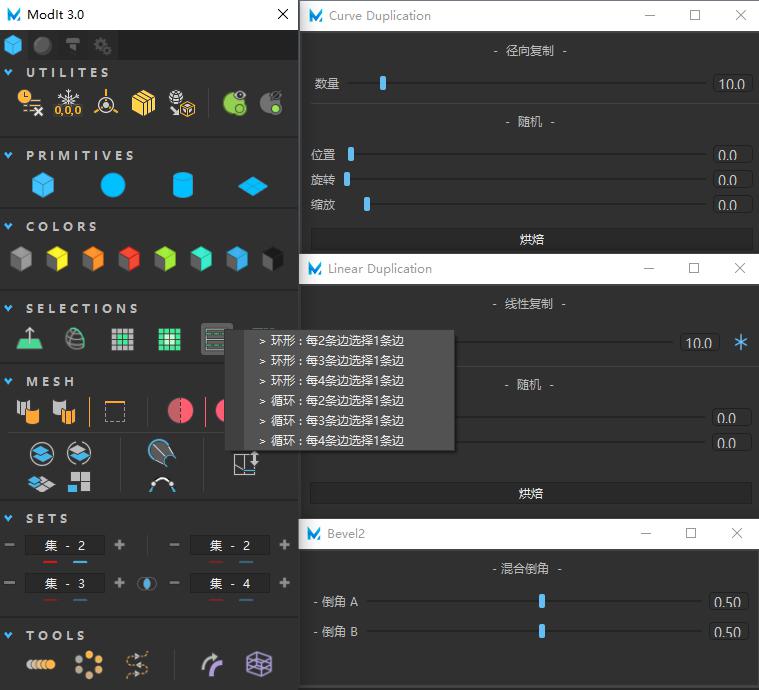Toggle the set intersection icon between the set rows

point(147,583)
